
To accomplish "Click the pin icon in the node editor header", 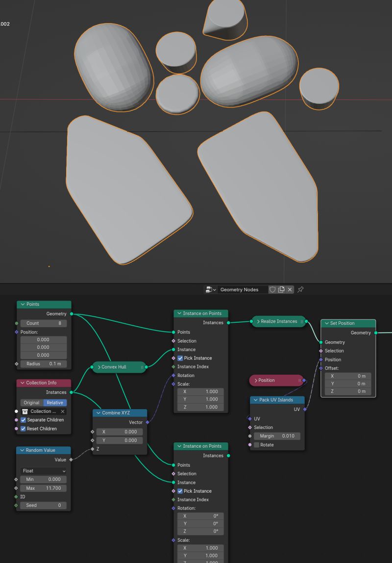I will 300,289.
